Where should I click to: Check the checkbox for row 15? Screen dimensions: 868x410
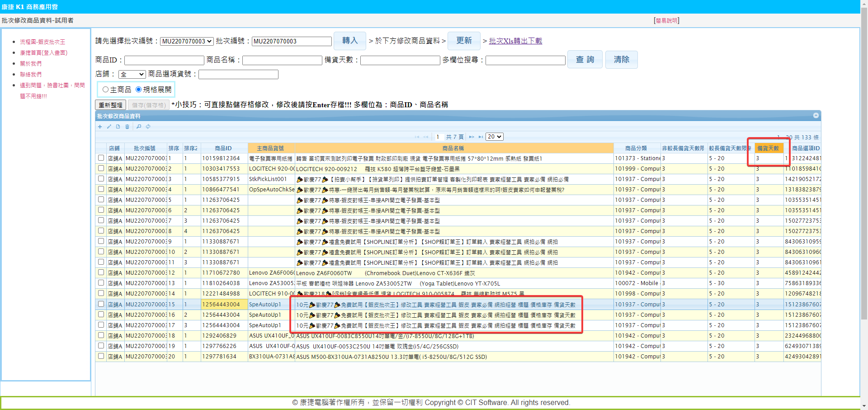tap(101, 304)
